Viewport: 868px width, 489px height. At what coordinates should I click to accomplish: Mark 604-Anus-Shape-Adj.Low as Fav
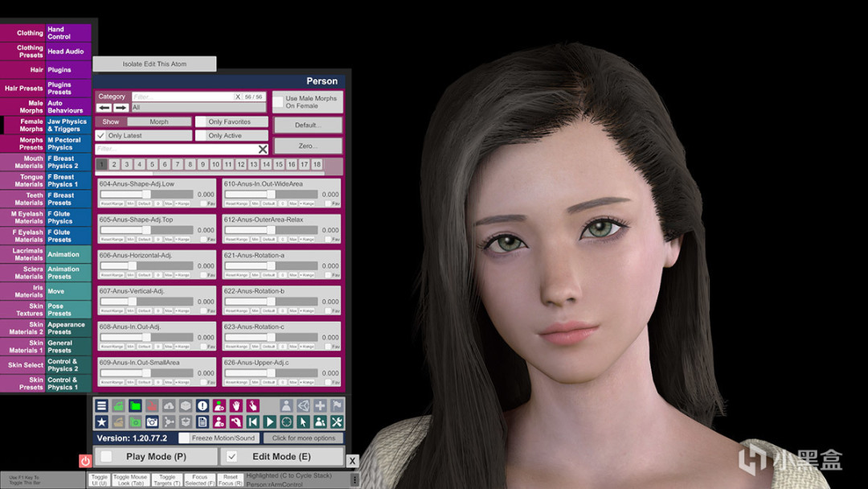(203, 203)
